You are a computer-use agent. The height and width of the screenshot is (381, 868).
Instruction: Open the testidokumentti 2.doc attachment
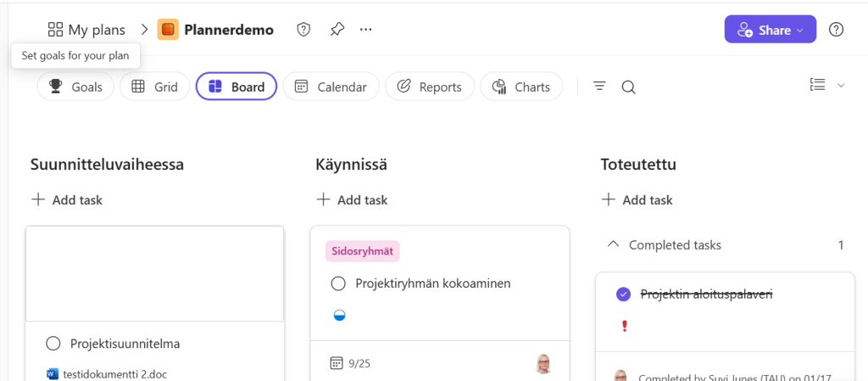coord(115,374)
